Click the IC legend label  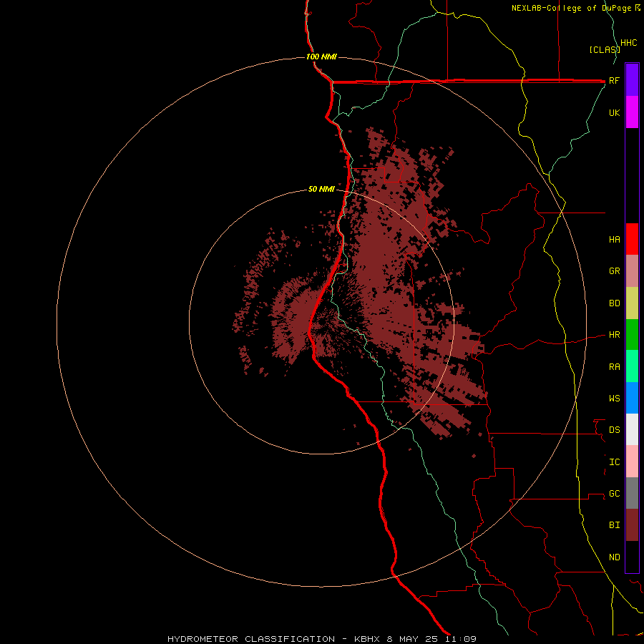pos(614,462)
